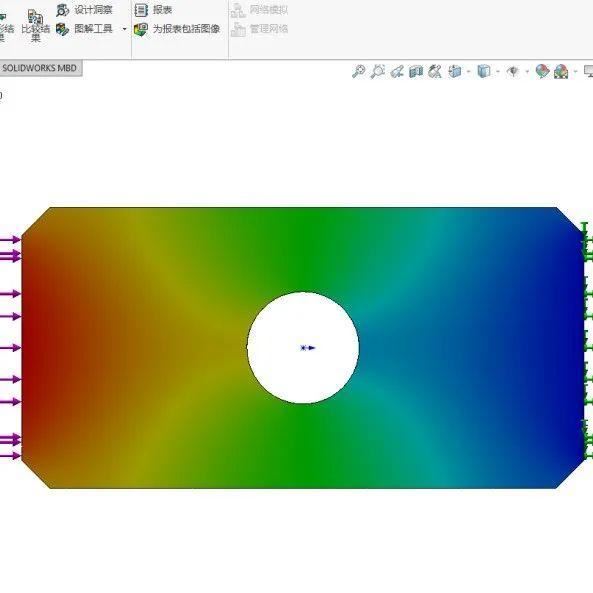The width and height of the screenshot is (593, 593).
Task: Toggle Hide/Show Items eye icon
Action: (513, 71)
